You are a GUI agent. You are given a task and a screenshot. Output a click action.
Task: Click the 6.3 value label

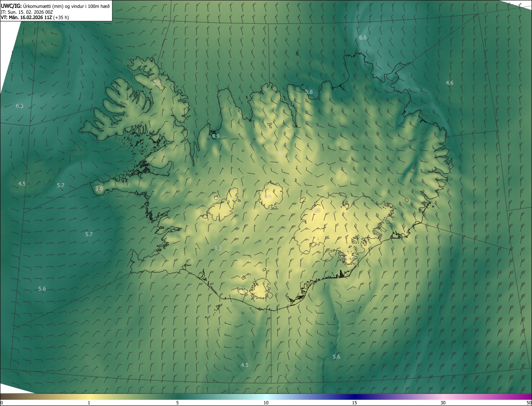[x=20, y=106]
